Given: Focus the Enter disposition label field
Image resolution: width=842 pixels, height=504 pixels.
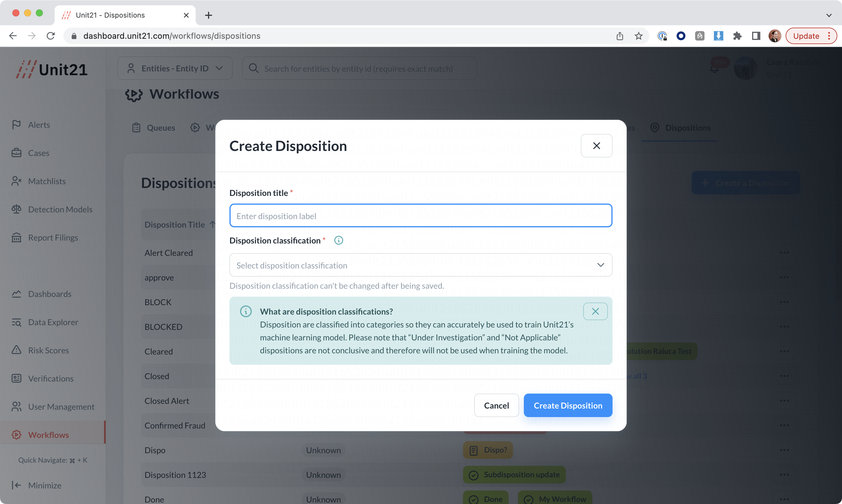Looking at the screenshot, I should [420, 216].
